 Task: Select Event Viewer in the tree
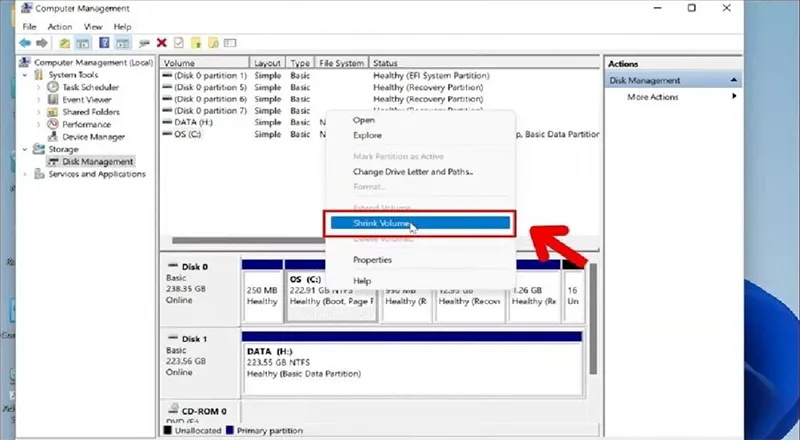[87, 99]
